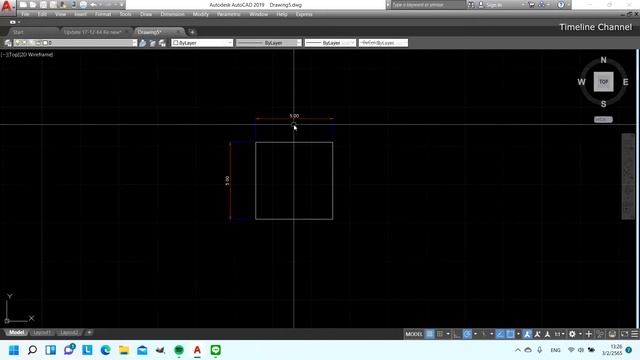Open the Linetype ByLayer dropdown
Screen dimensions: 640x360
269,43
